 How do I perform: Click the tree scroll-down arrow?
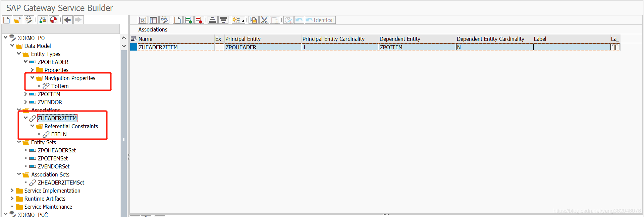[x=124, y=46]
